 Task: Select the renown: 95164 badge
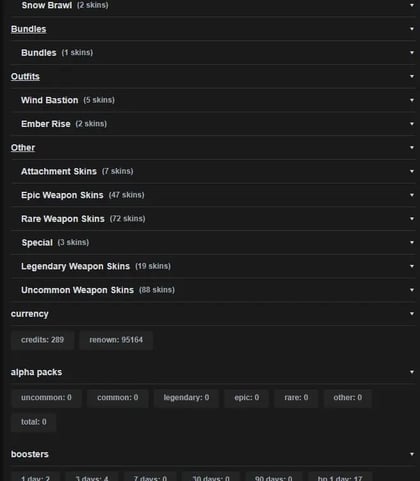[116, 340]
